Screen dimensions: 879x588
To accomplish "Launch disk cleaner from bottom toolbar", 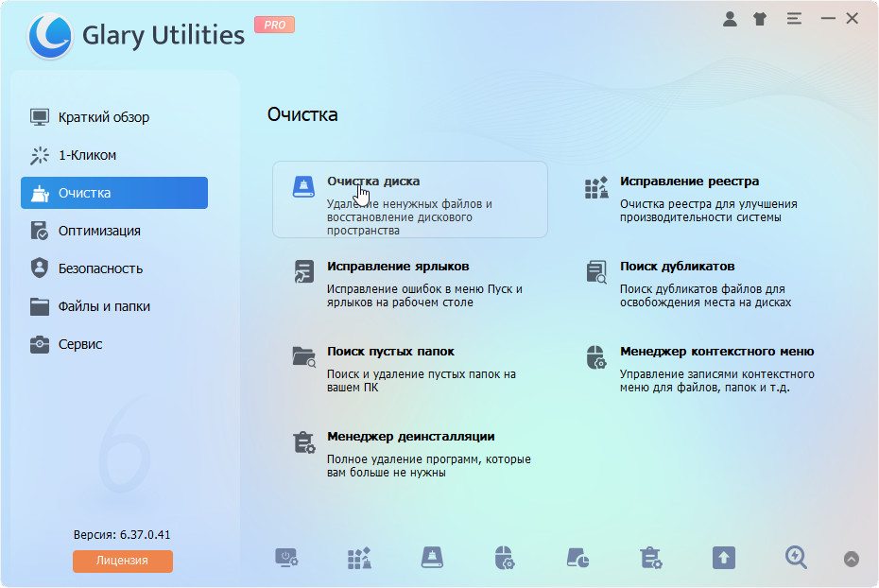I will [x=432, y=558].
